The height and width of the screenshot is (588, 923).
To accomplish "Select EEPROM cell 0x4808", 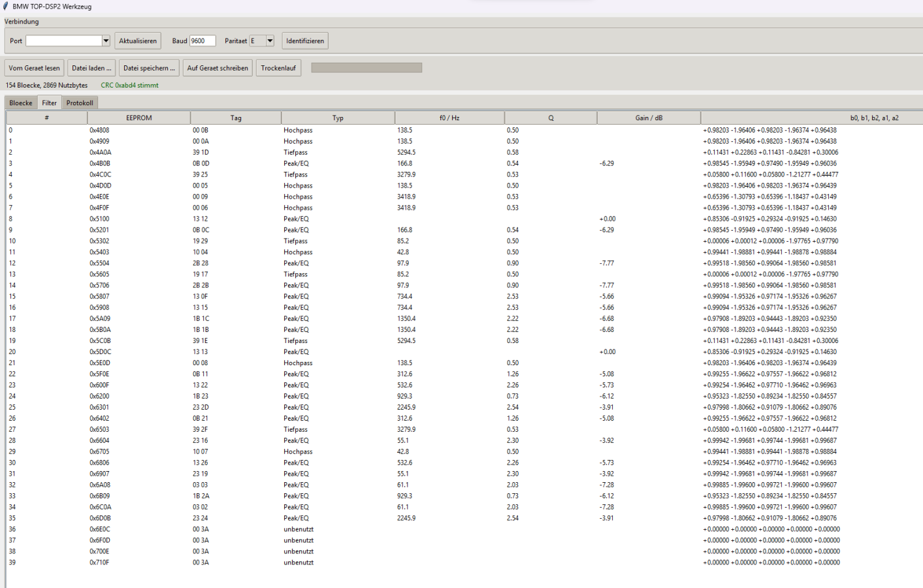I will [x=99, y=130].
